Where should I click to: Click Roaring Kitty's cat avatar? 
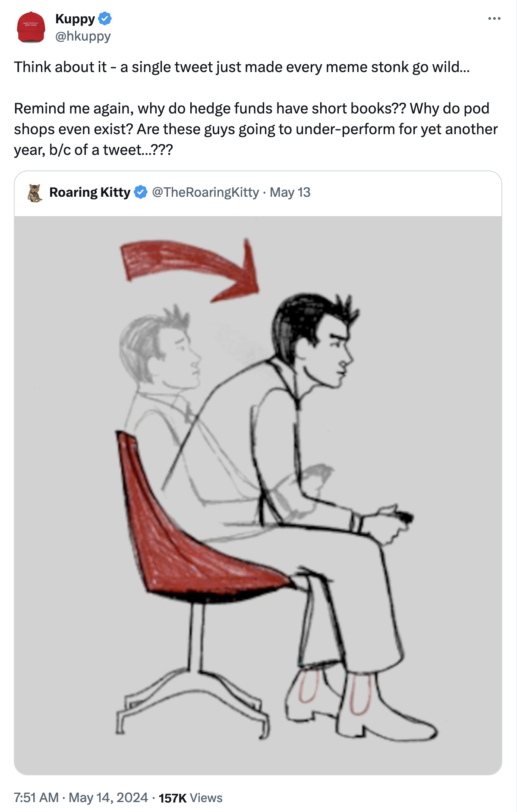pyautogui.click(x=35, y=192)
